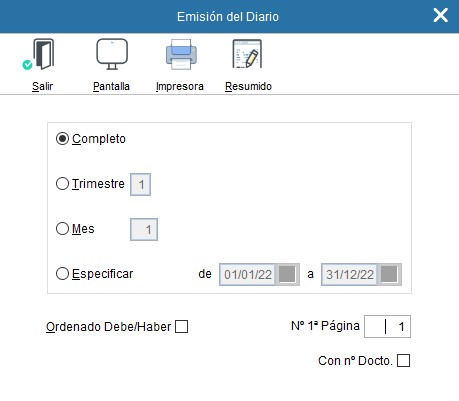459x401 pixels.
Task: Select the Completo radio option
Action: click(x=62, y=139)
